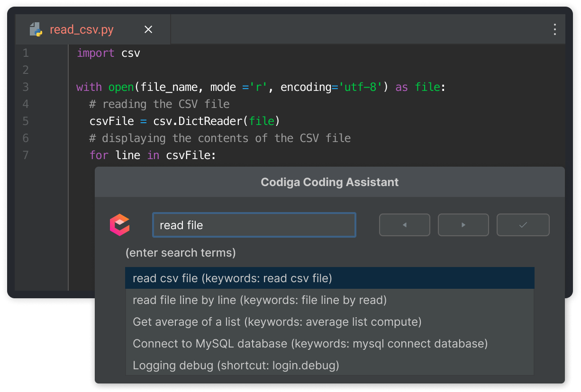Go to previous snippet with left arrow

[405, 225]
